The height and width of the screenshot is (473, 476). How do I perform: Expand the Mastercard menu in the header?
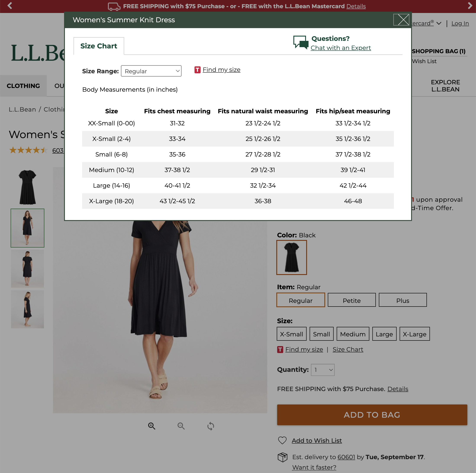click(x=439, y=23)
